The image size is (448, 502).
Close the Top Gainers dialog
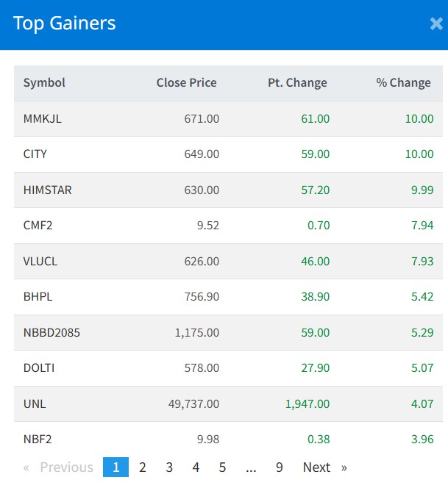tap(435, 24)
